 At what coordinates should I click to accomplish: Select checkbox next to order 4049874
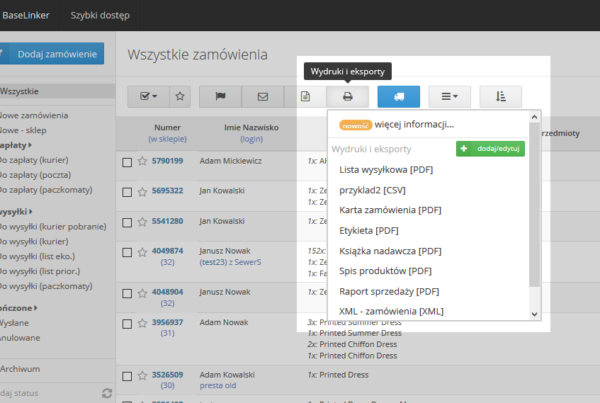point(127,252)
